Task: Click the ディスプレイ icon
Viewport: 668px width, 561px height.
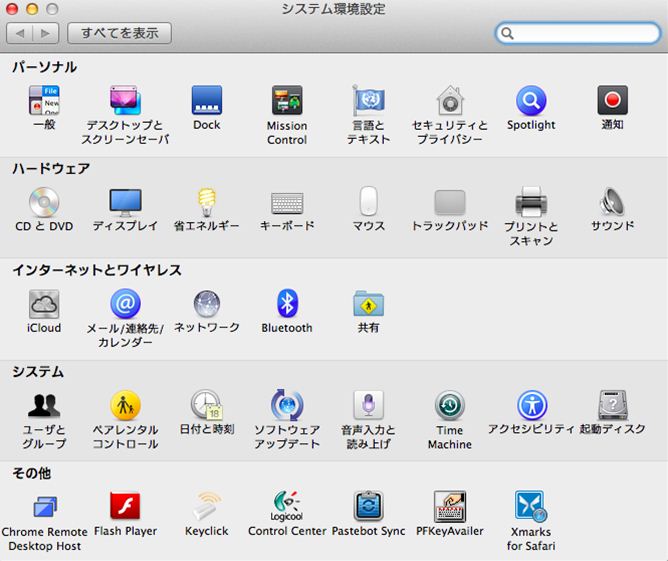Action: click(x=125, y=203)
